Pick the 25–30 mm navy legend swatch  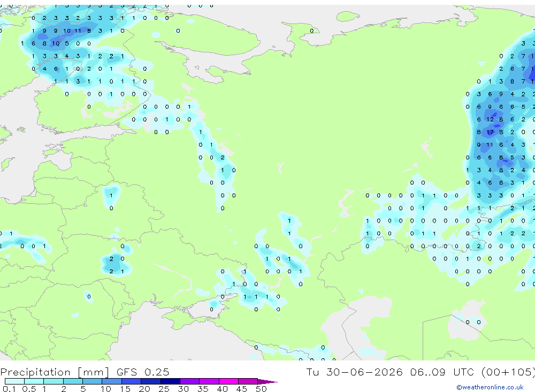(170, 381)
